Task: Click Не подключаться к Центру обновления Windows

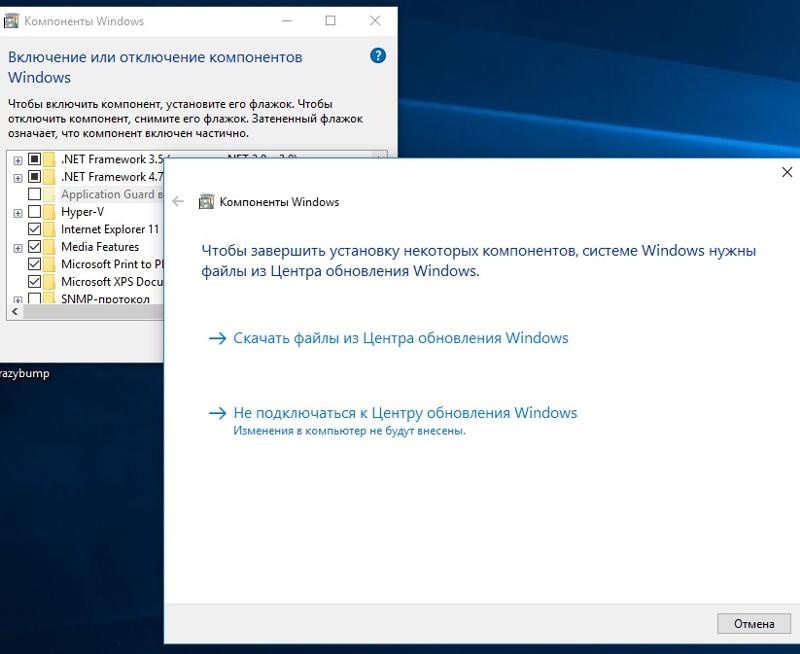Action: [x=405, y=413]
